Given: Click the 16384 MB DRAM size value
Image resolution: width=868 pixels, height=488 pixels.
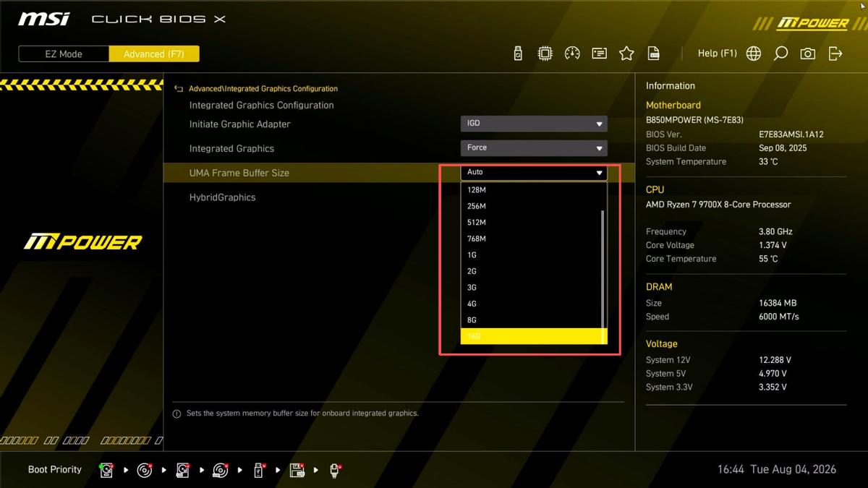Looking at the screenshot, I should [x=778, y=304].
